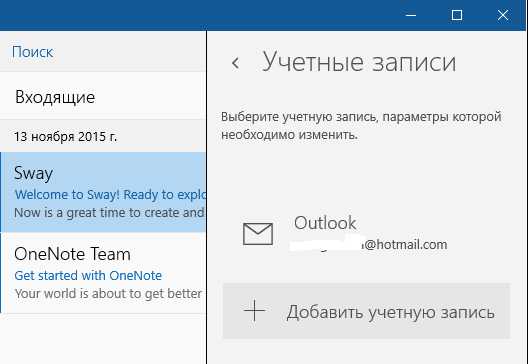Open the Входящие folder heading
The height and width of the screenshot is (364, 528).
[x=55, y=97]
